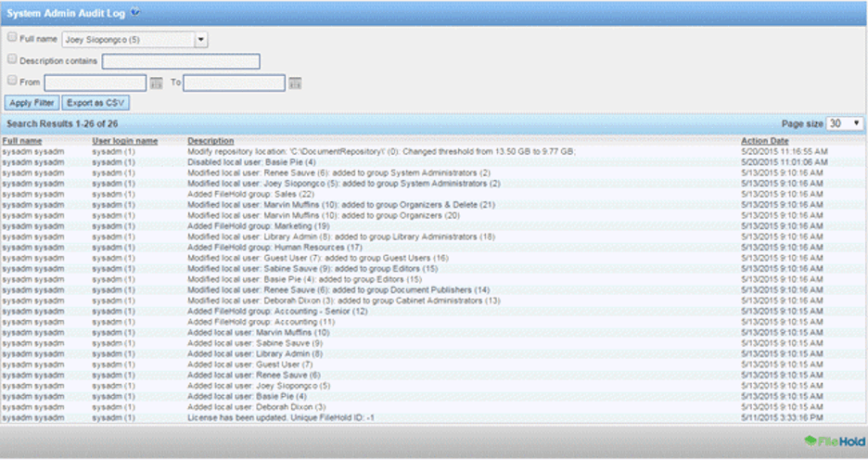
Task: Tick the Description contains checkbox
Action: tap(12, 60)
